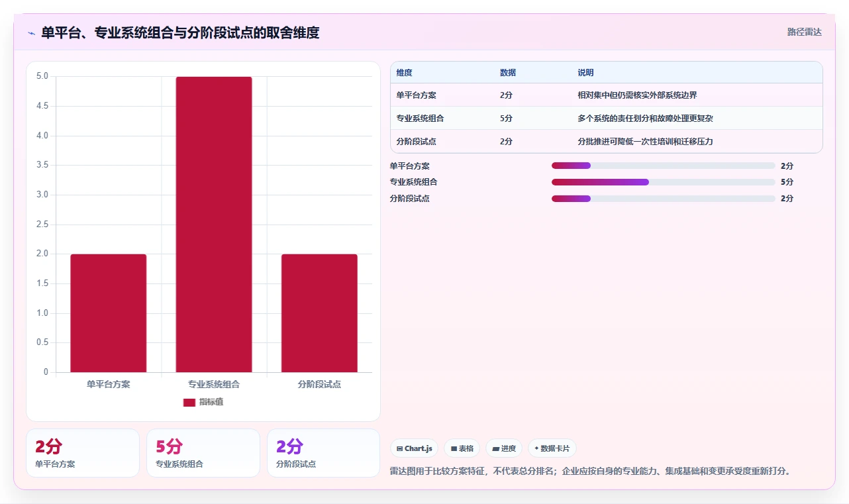Click the 专业系统组合 label beside its progress bar
This screenshot has width=849, height=504.
pos(413,182)
